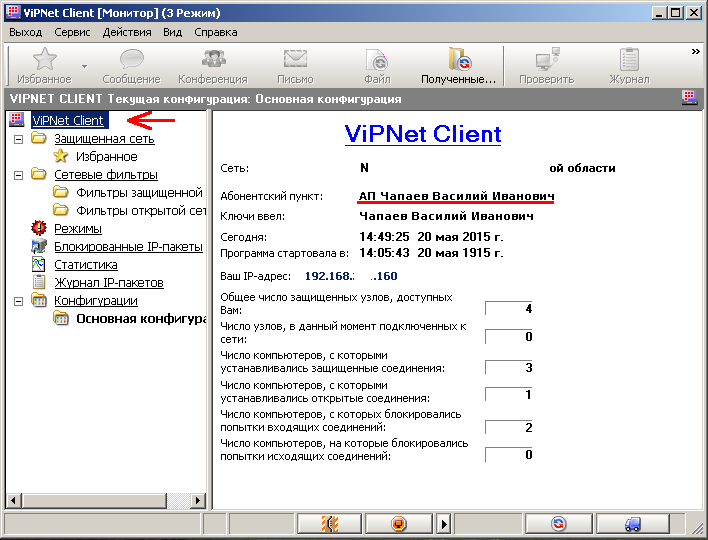Viewport: 708px width, 540px height.
Task: Click the Сообщение toolbar icon
Action: click(x=131, y=59)
